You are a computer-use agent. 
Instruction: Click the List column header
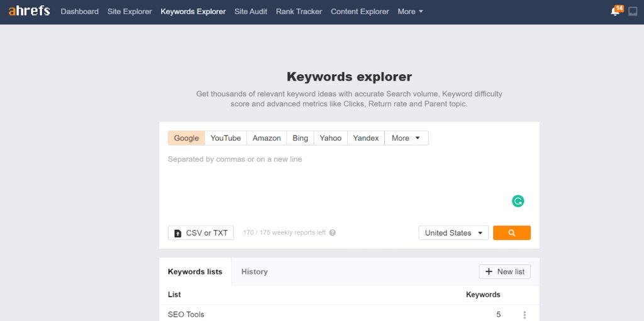point(174,295)
